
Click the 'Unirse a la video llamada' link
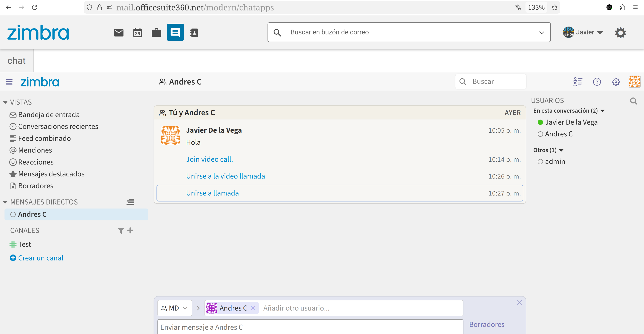(225, 176)
